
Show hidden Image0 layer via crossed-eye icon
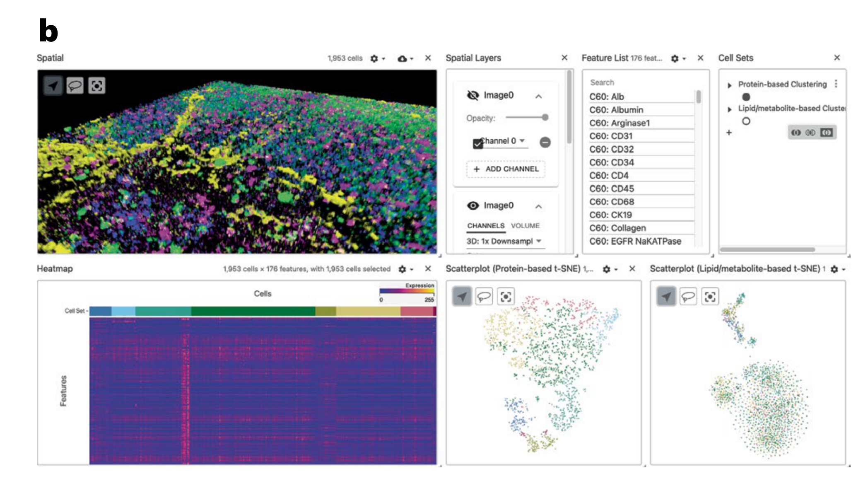[x=473, y=95]
